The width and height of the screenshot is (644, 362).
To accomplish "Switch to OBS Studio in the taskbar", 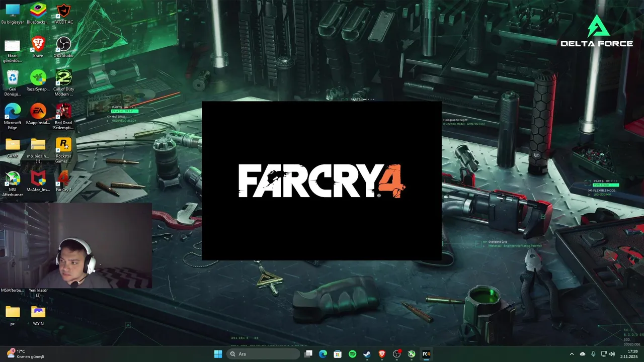I will [x=397, y=354].
